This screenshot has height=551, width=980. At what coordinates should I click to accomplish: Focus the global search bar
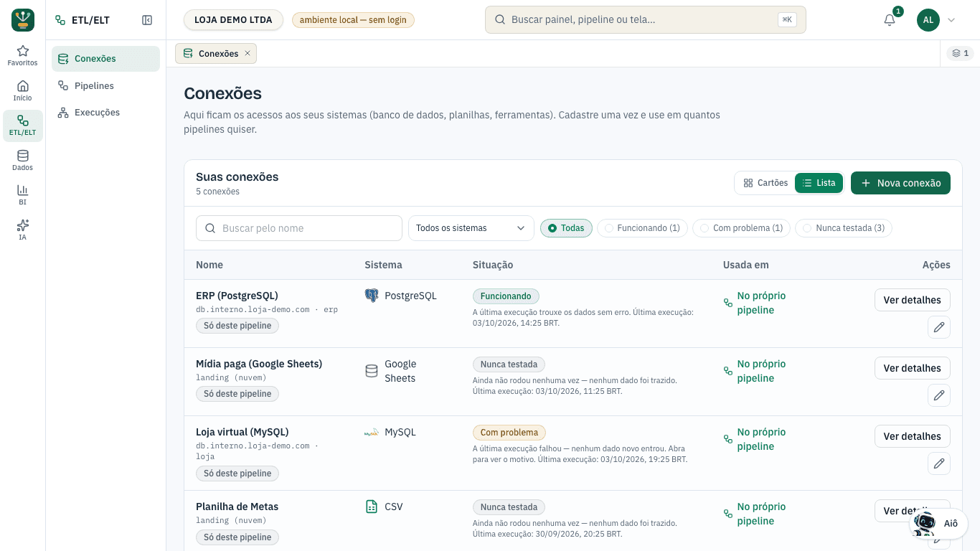(646, 20)
